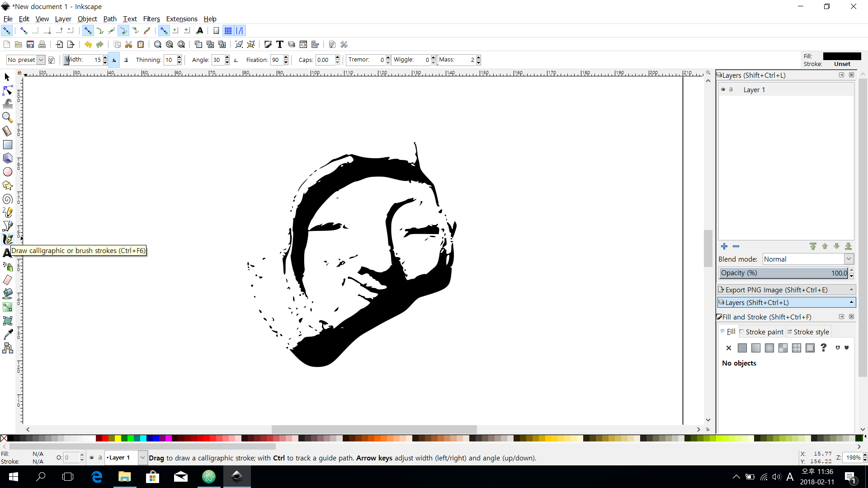Select the diagram connector tool

pyautogui.click(x=7, y=348)
